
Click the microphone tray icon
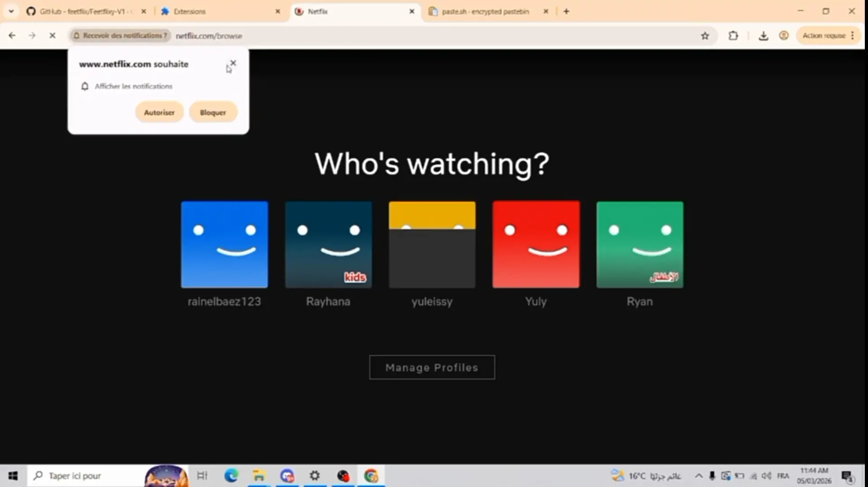tap(712, 476)
